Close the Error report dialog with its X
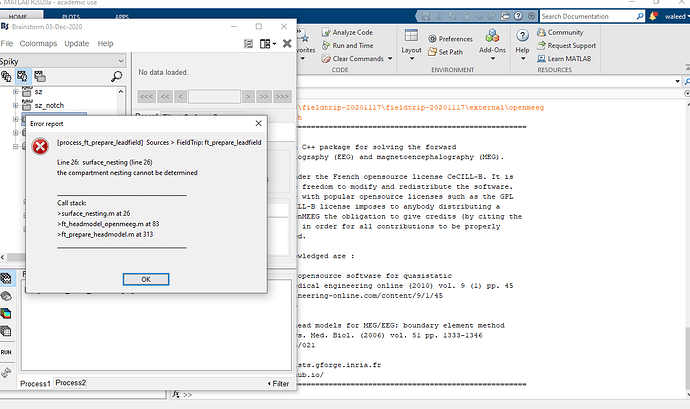This screenshot has height=409, width=690. [x=258, y=123]
